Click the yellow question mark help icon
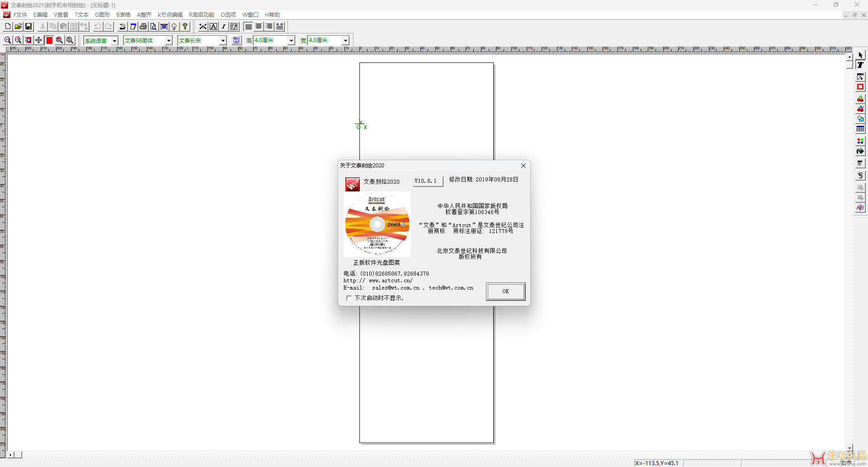The width and height of the screenshot is (868, 467). [x=185, y=27]
